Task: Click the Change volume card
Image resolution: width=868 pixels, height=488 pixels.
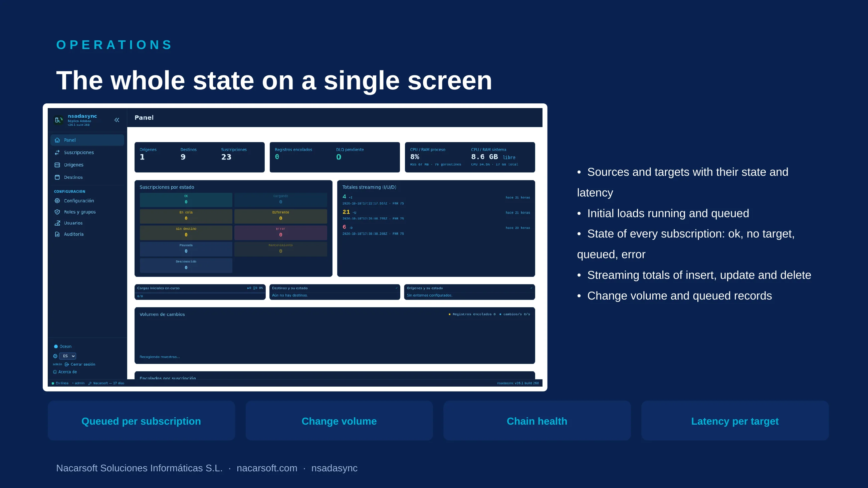Action: coord(339,421)
